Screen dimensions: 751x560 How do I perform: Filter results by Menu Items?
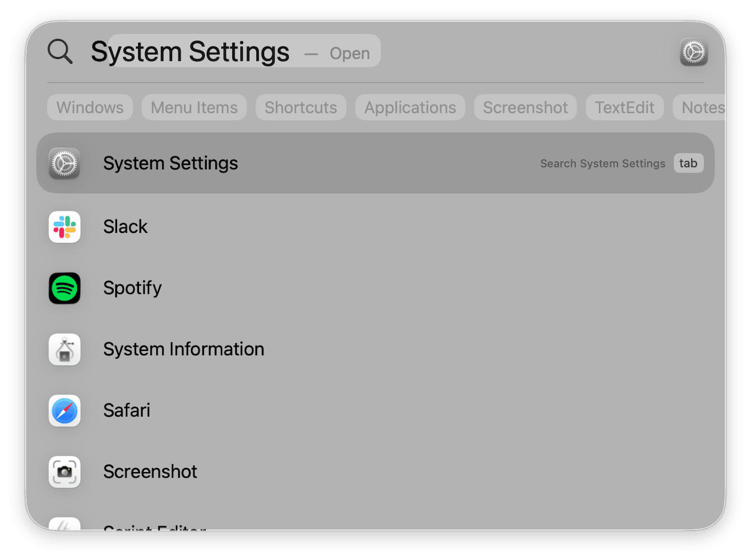[x=194, y=108]
